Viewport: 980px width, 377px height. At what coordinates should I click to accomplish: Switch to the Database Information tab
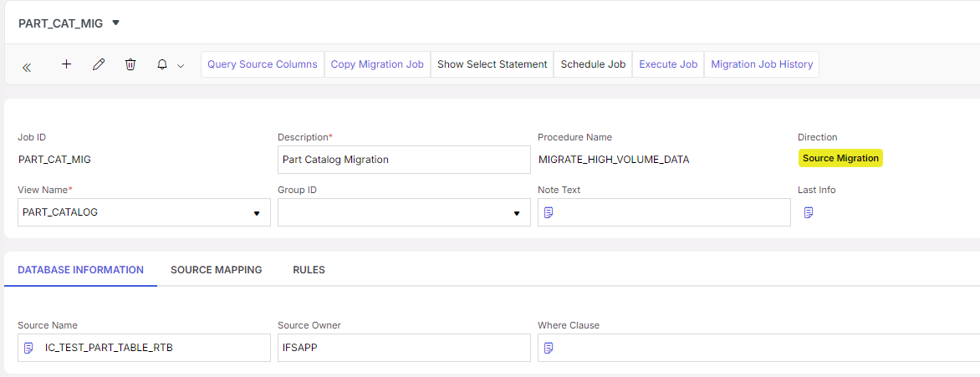(80, 270)
